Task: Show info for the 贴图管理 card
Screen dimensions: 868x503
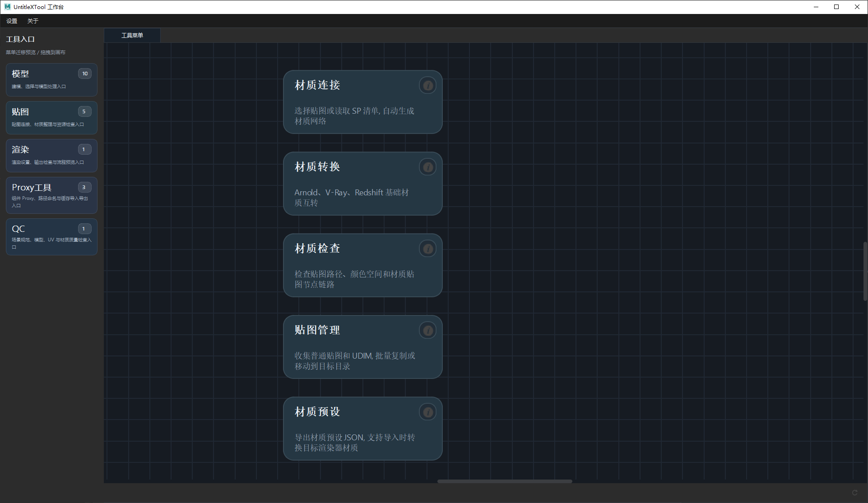Action: (x=427, y=330)
